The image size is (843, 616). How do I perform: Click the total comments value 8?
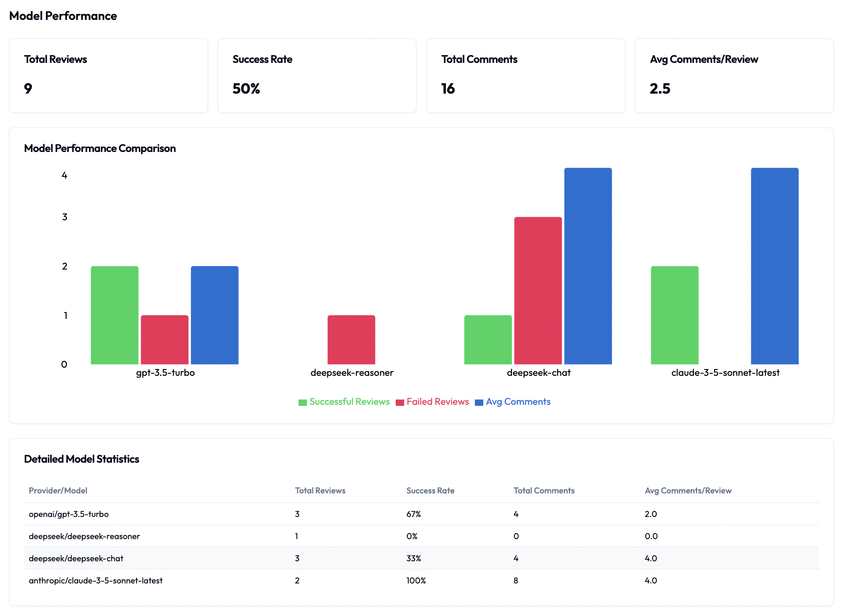[x=516, y=581]
